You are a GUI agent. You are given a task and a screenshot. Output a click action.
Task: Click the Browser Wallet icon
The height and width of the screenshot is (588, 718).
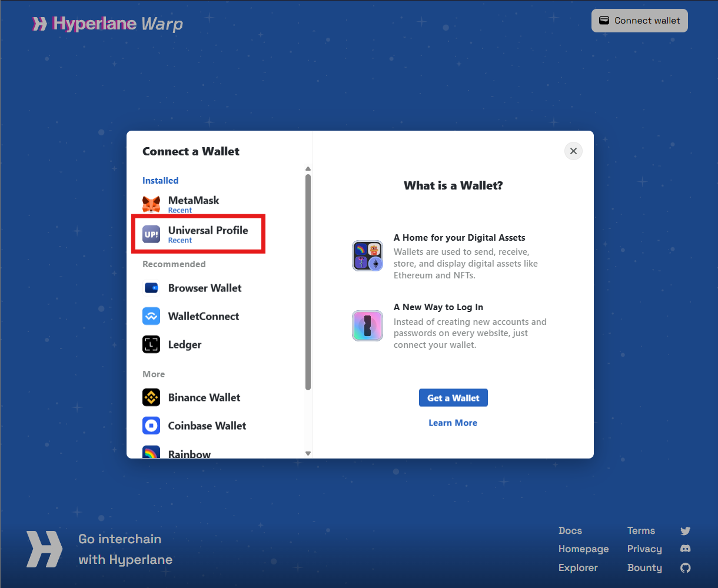click(151, 288)
